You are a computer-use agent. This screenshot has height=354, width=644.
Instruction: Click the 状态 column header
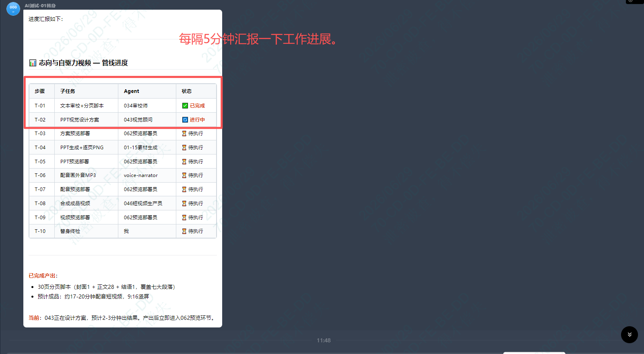point(187,91)
